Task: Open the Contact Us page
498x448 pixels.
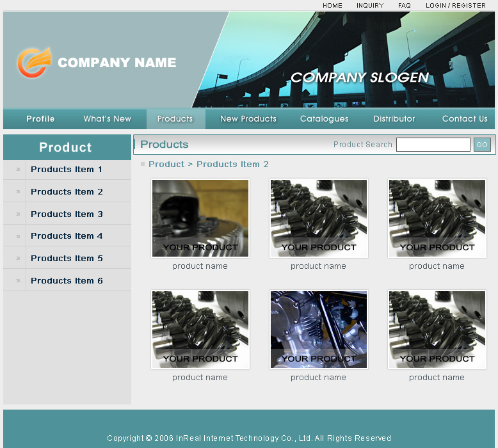Action: click(465, 119)
